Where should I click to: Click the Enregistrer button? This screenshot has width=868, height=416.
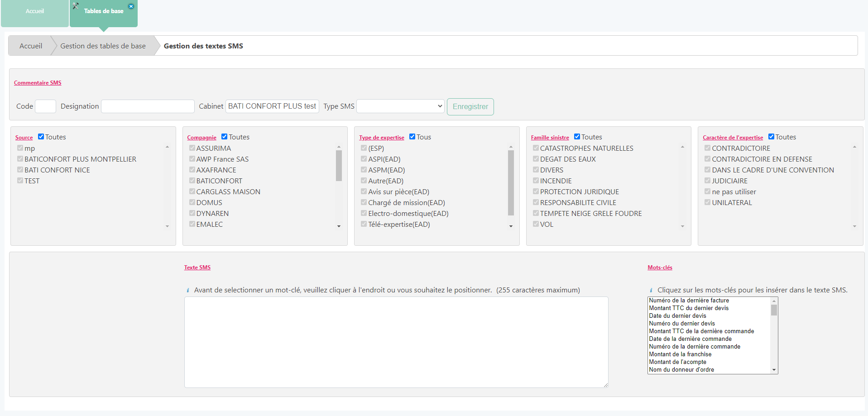click(470, 107)
